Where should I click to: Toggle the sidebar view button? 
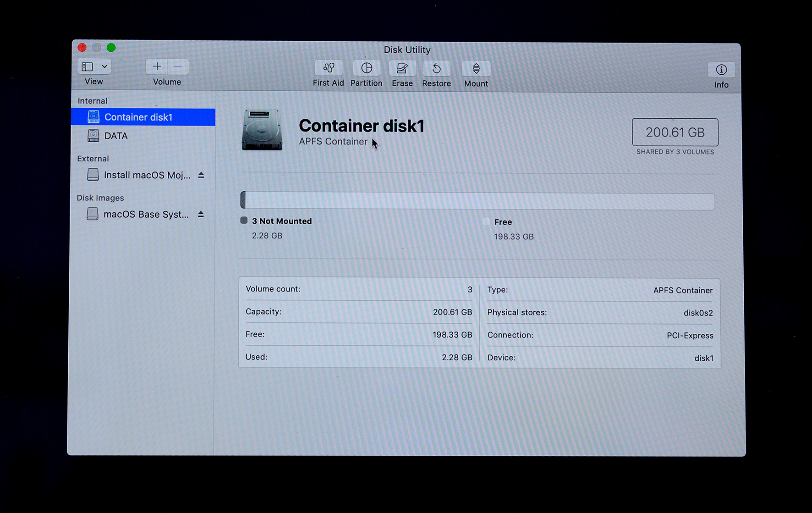[x=88, y=66]
